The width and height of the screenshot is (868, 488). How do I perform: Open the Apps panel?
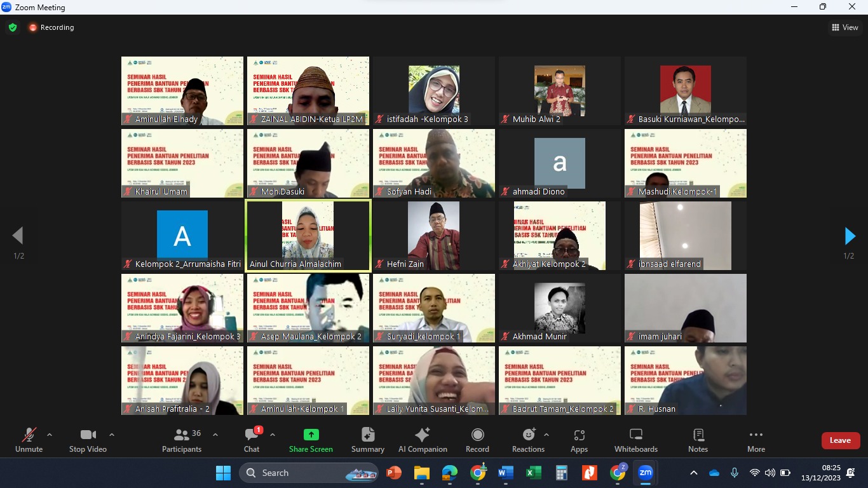coord(579,440)
